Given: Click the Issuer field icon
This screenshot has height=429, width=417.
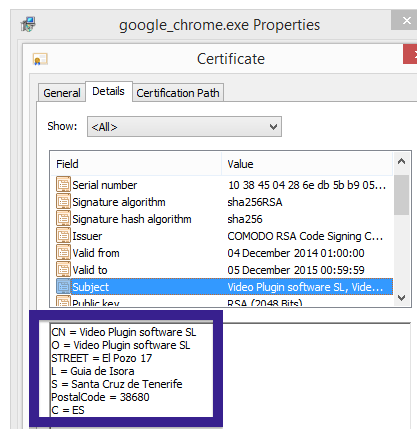Looking at the screenshot, I should [63, 236].
